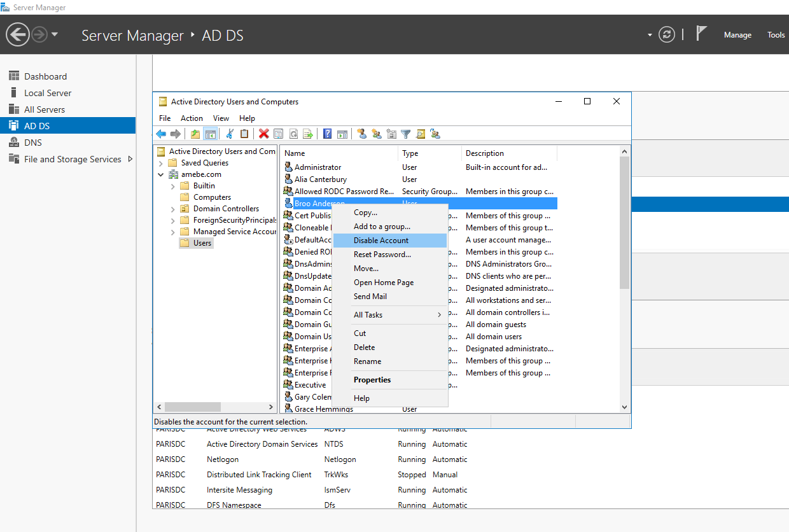789x532 pixels.
Task: Expand ForeignSecurityPrincipals tree node
Action: (173, 220)
